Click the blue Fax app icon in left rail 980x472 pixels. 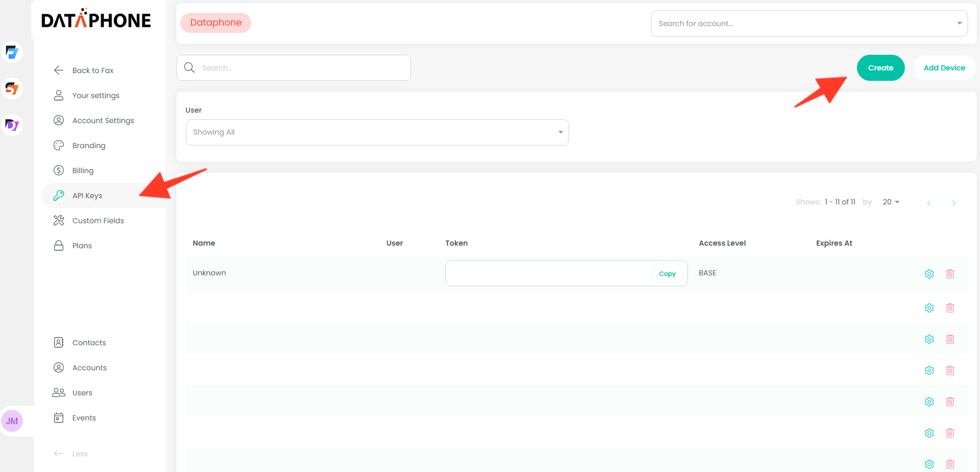pos(12,52)
